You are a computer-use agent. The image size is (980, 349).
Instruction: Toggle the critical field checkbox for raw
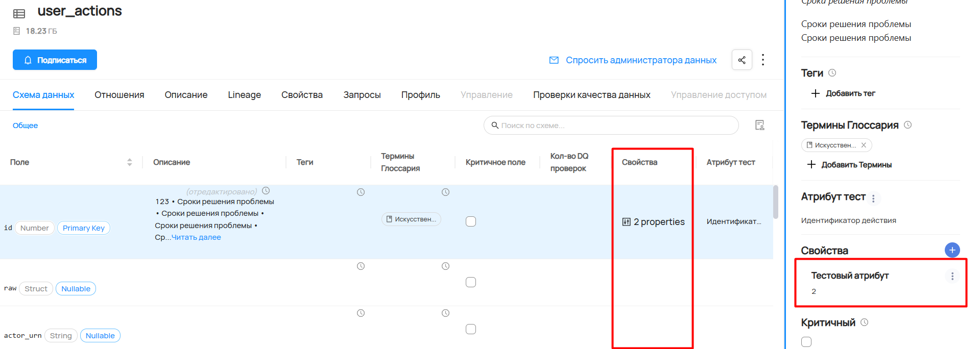point(471,282)
